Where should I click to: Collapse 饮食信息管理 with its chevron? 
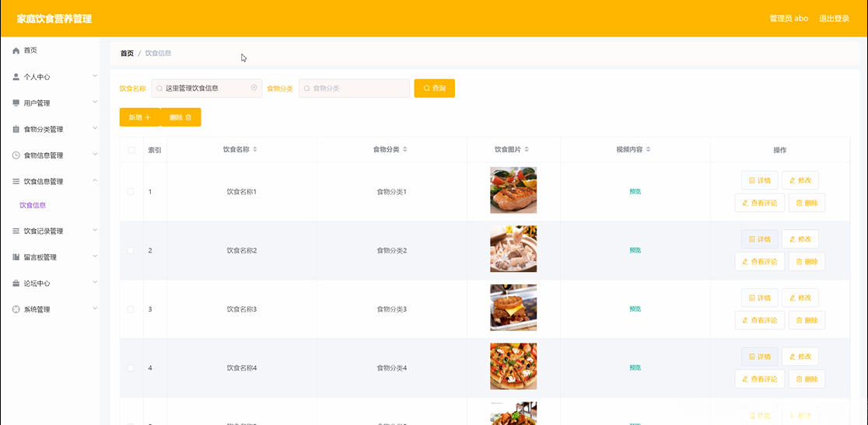click(x=95, y=180)
